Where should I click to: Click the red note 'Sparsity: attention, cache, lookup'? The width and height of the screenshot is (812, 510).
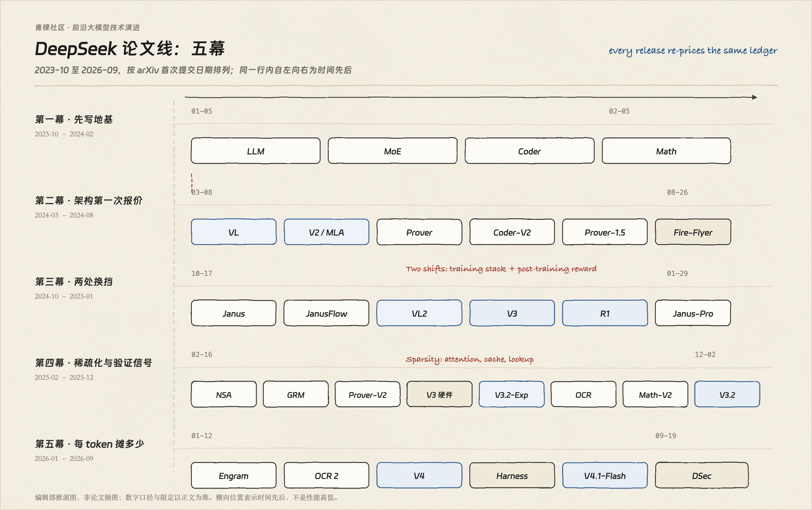pos(470,359)
